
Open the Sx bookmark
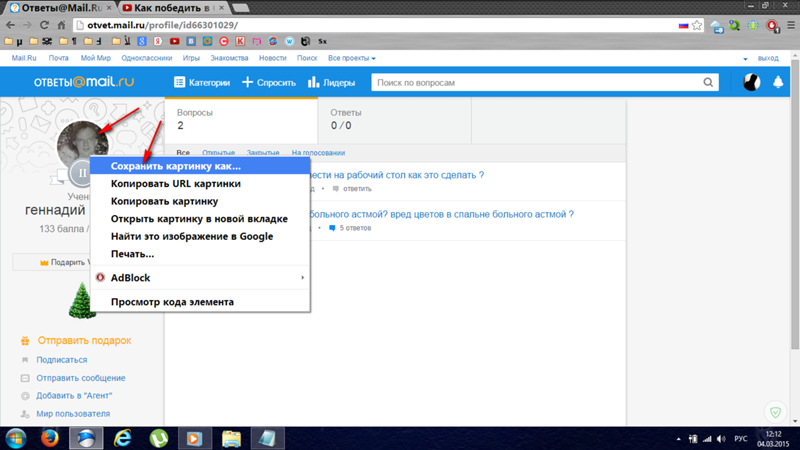point(322,41)
